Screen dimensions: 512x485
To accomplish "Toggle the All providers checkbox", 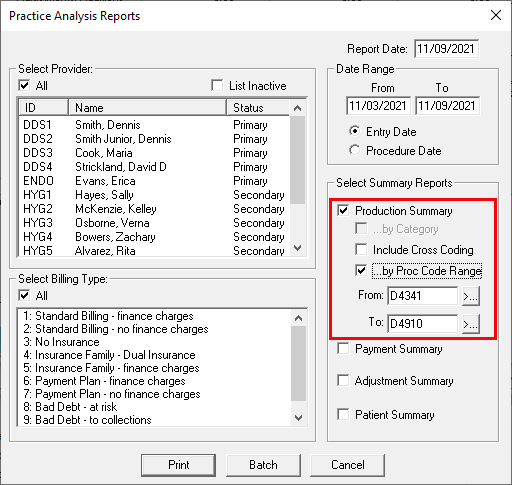I will [24, 86].
